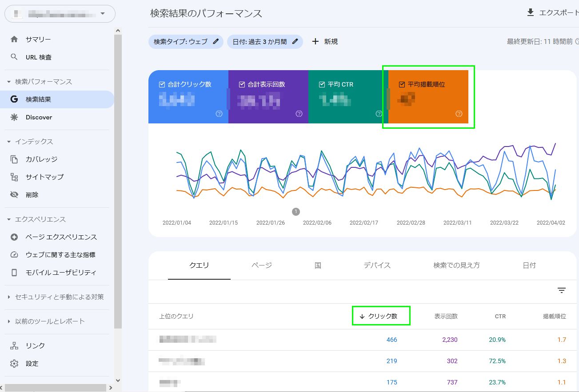
Task: Click the Discover asterisk icon
Action: click(x=14, y=117)
